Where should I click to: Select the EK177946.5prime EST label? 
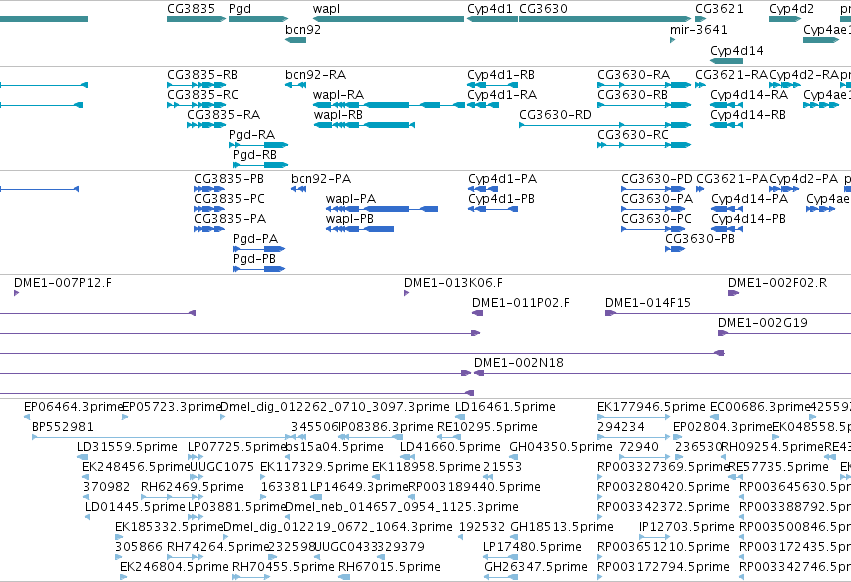651,407
